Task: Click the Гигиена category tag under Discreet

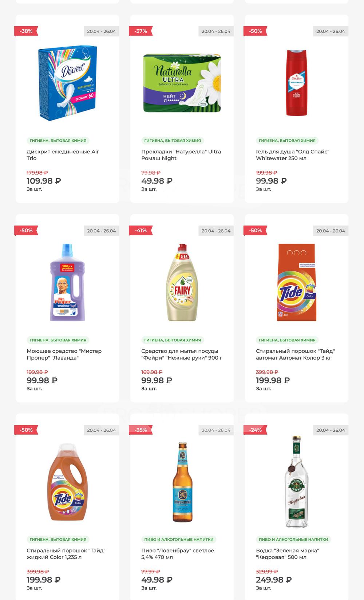Action: tap(58, 141)
